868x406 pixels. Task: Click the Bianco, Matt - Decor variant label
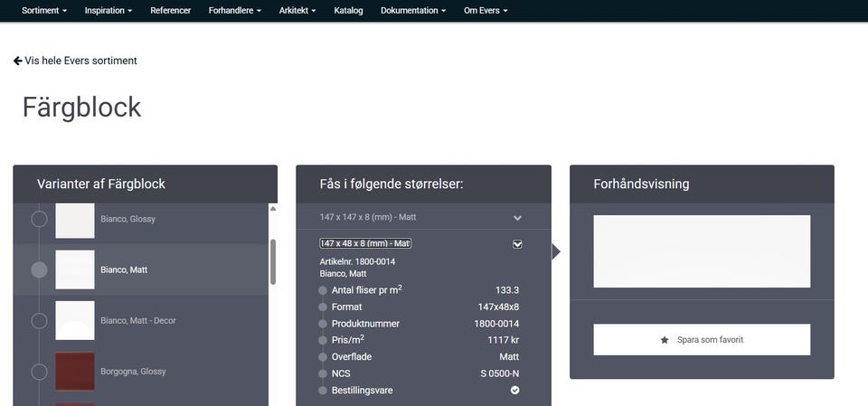click(x=138, y=321)
